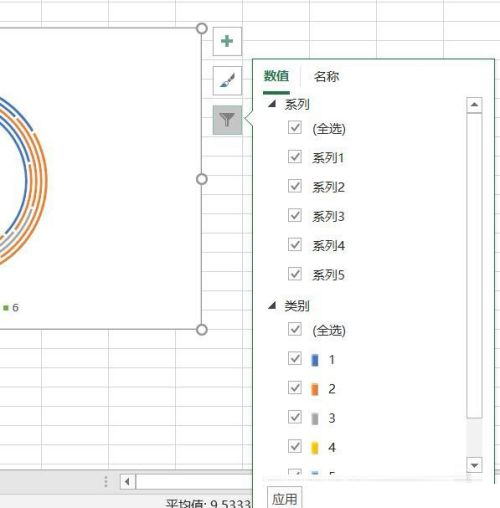
Task: Toggle the 系列5 checkbox
Action: tap(295, 274)
